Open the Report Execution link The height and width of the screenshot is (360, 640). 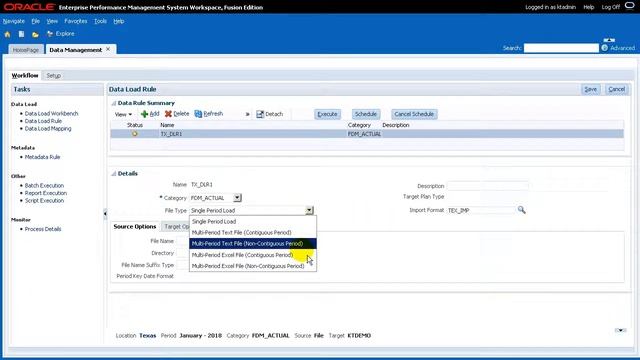point(46,193)
